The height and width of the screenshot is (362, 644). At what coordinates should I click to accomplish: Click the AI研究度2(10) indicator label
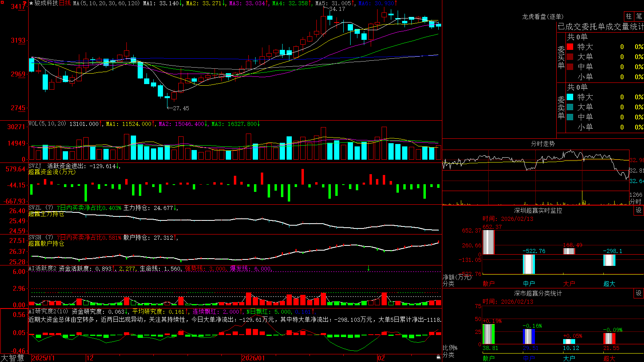click(x=49, y=311)
